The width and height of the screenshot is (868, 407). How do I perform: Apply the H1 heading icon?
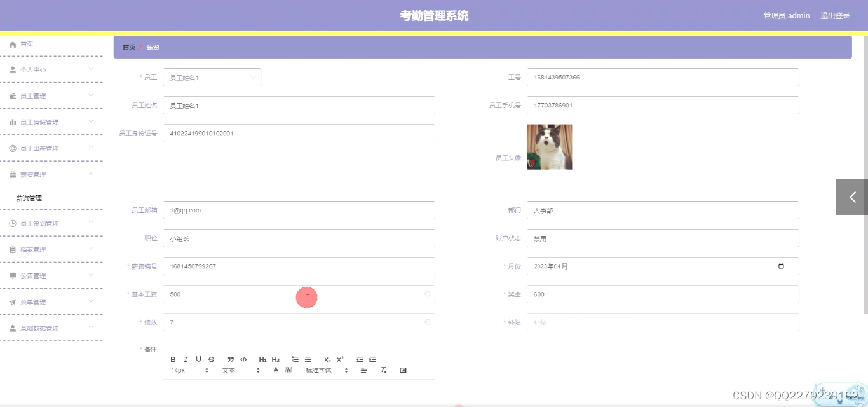[x=262, y=359]
